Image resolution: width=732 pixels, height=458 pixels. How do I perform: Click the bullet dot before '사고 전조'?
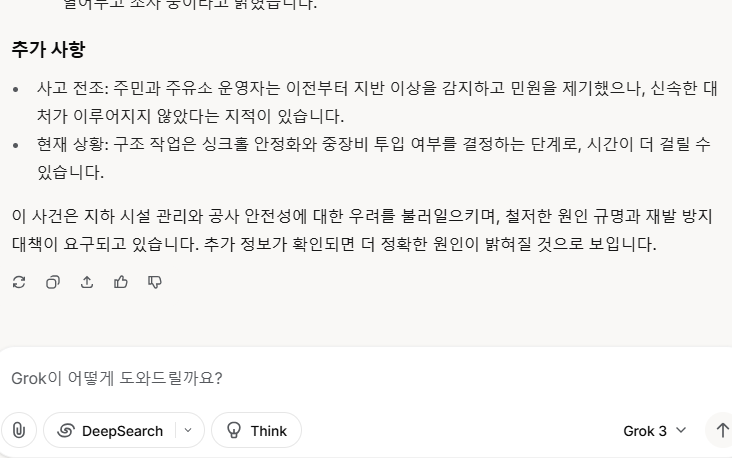point(16,89)
